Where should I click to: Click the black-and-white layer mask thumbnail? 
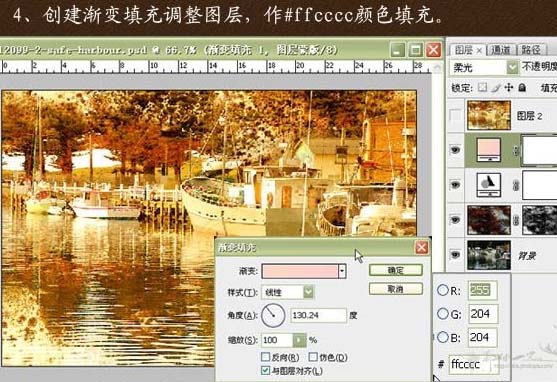[540, 220]
